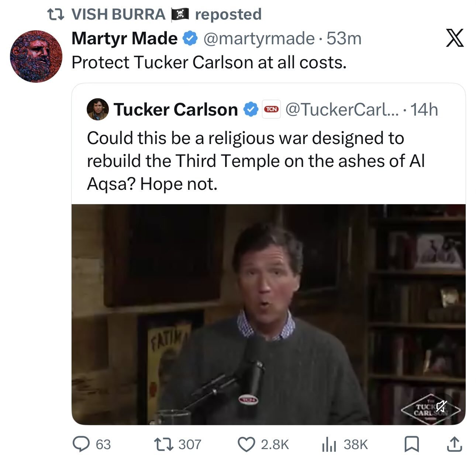
Task: Bookmark this post
Action: pyautogui.click(x=411, y=444)
